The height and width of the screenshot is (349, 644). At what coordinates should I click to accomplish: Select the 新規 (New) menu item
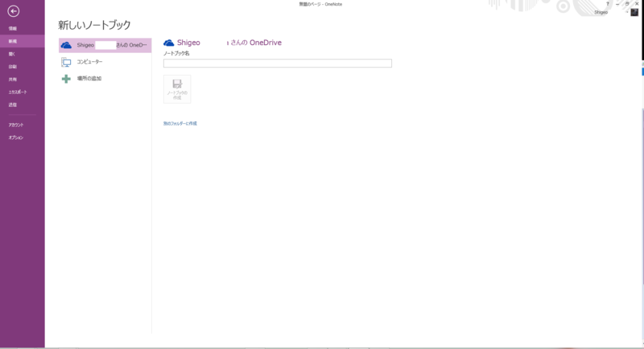[x=23, y=41]
